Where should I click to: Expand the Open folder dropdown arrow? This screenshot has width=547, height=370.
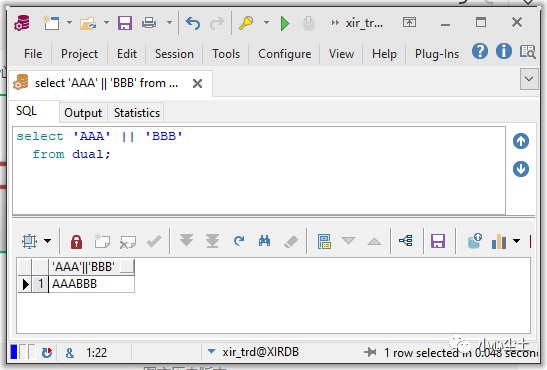106,23
